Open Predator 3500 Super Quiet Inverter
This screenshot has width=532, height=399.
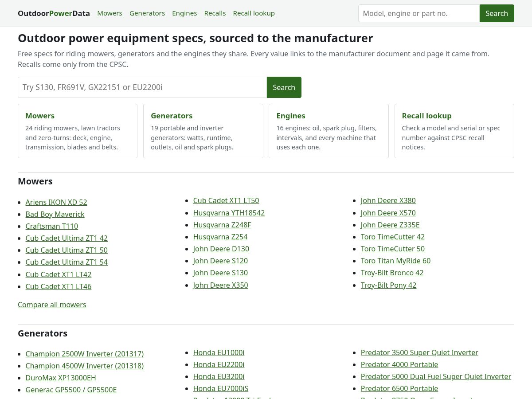click(x=419, y=352)
